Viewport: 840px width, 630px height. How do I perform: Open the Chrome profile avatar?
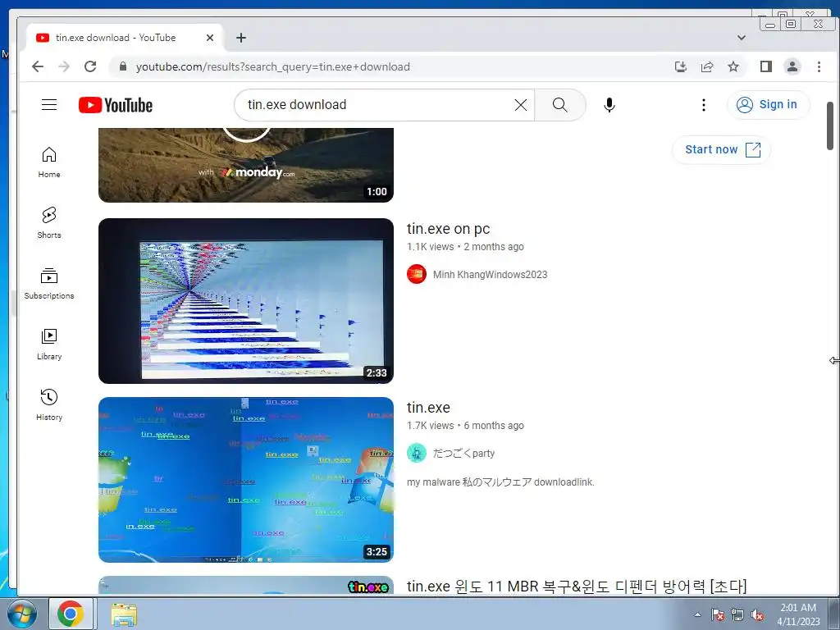(x=792, y=66)
